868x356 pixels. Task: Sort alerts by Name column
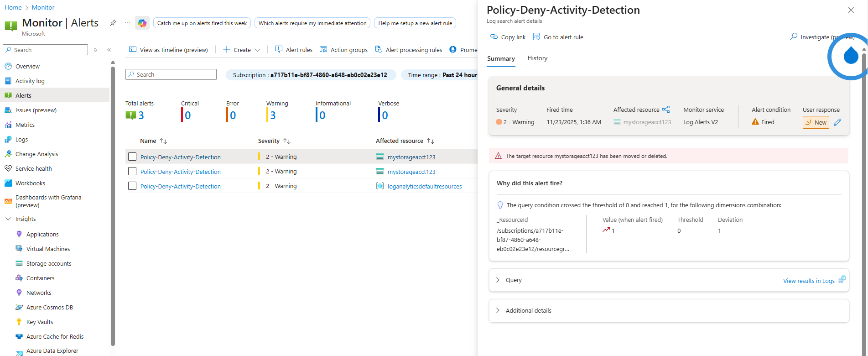tap(153, 141)
